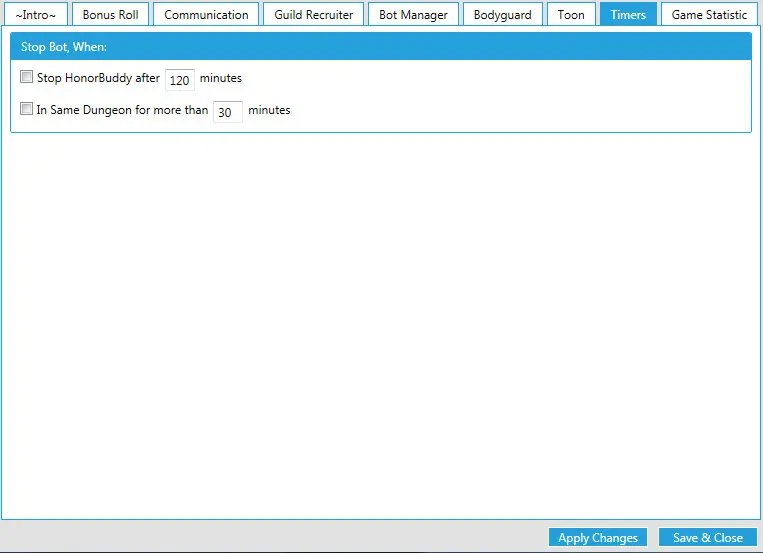Select the Timers tab

628,14
